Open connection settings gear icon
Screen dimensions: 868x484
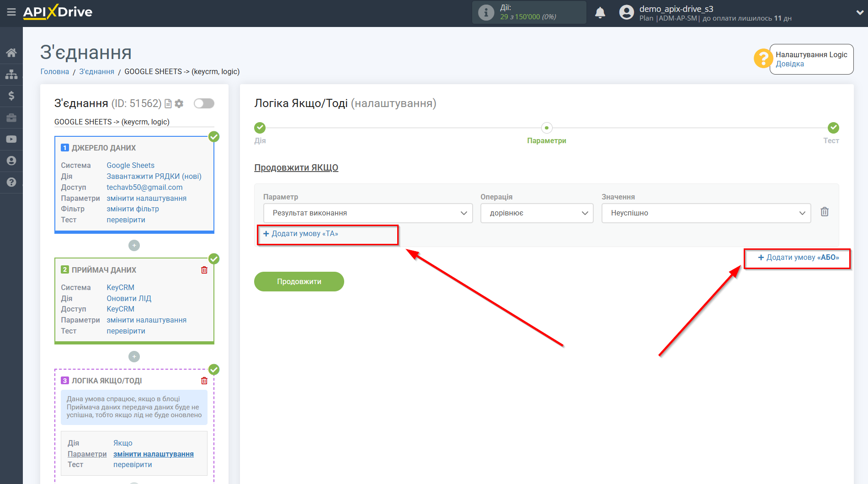(179, 104)
